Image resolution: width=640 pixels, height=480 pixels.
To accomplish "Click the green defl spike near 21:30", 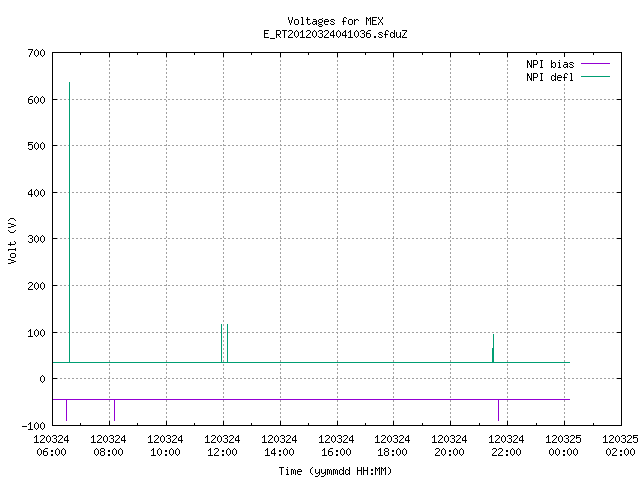I will tap(493, 348).
